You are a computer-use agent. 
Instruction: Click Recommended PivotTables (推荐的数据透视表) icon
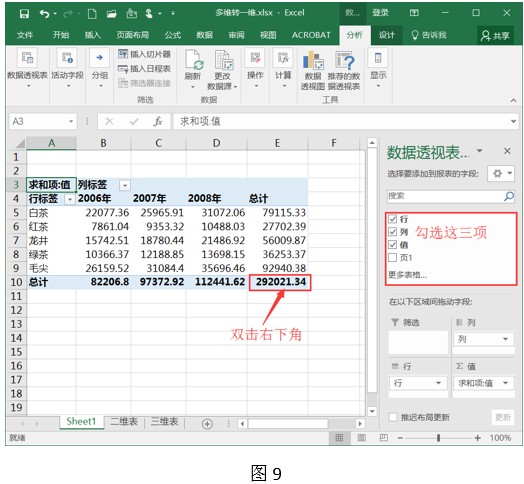pyautogui.click(x=344, y=60)
